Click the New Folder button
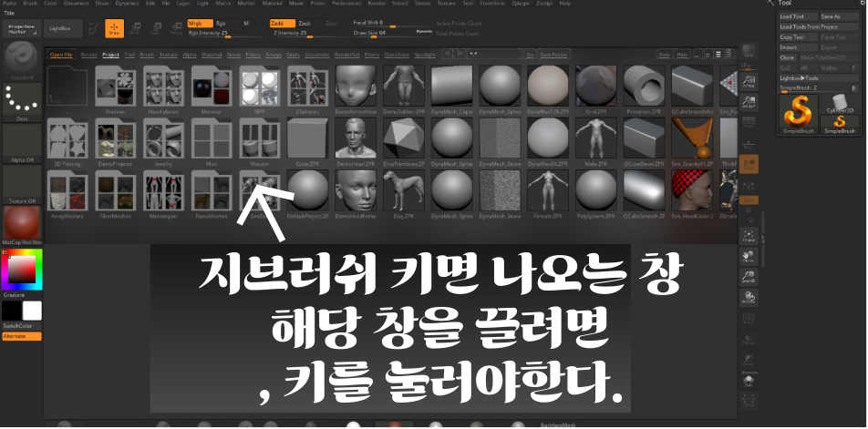 tap(553, 55)
